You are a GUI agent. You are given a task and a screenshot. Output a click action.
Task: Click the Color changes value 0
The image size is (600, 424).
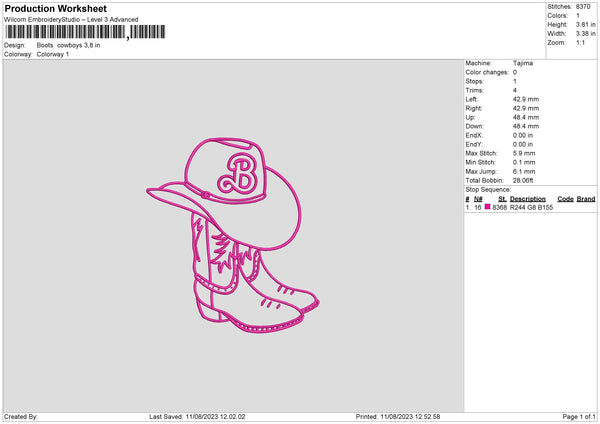[515, 72]
